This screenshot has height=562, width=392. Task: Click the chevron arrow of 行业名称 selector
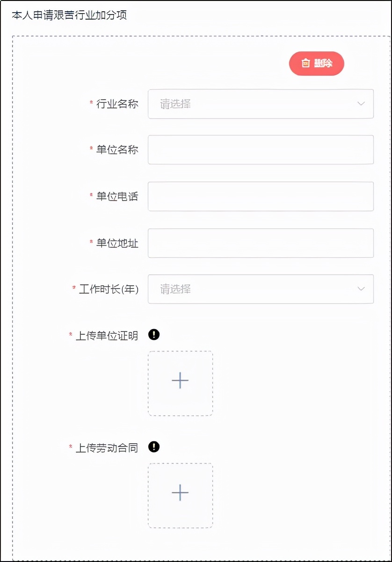pos(361,104)
